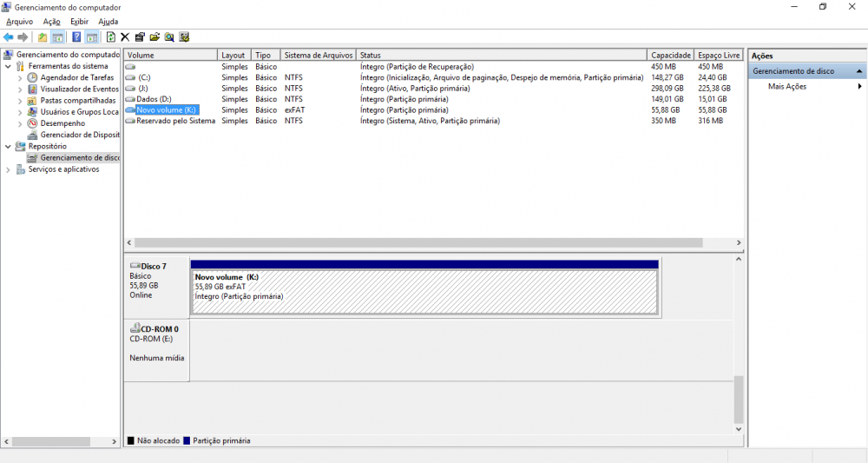Image resolution: width=868 pixels, height=463 pixels.
Task: Expand the Serviços e aplicativos node
Action: pos(8,169)
